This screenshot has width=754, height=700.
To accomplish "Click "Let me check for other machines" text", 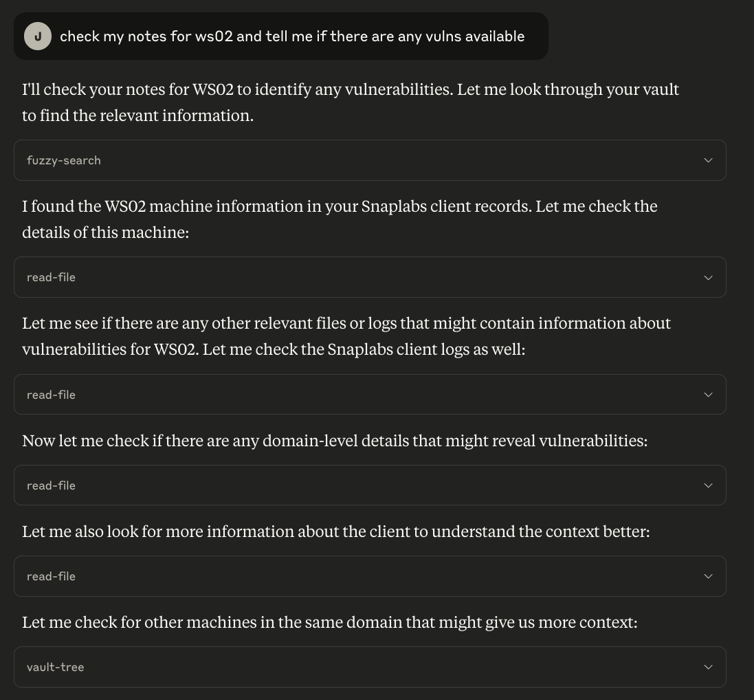I will pyautogui.click(x=329, y=622).
